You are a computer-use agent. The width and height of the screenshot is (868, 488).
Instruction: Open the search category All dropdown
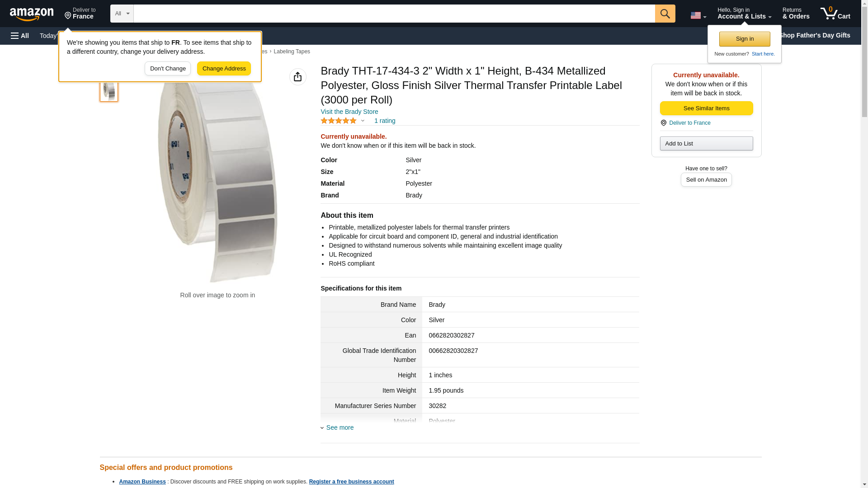122,14
